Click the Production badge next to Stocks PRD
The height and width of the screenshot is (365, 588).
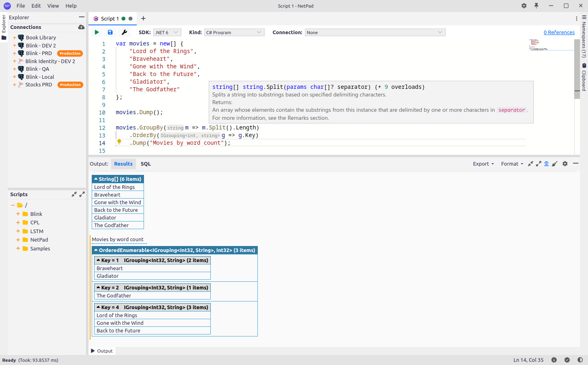tap(70, 84)
